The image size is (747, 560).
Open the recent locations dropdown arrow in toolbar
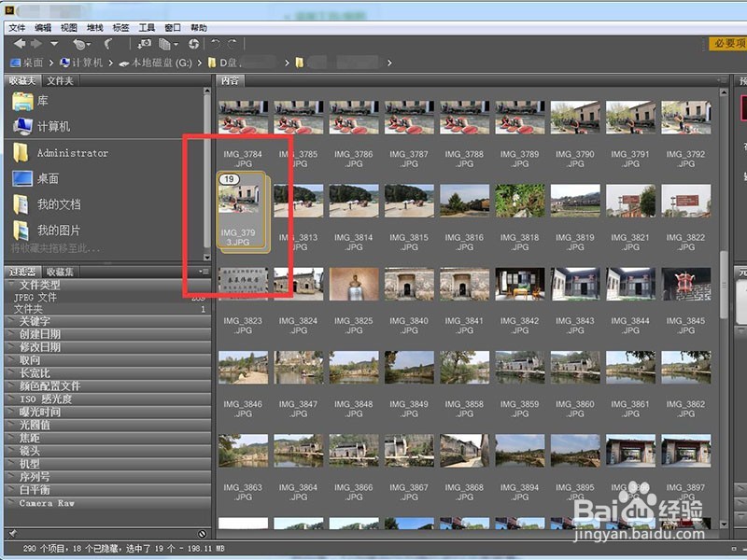point(54,44)
